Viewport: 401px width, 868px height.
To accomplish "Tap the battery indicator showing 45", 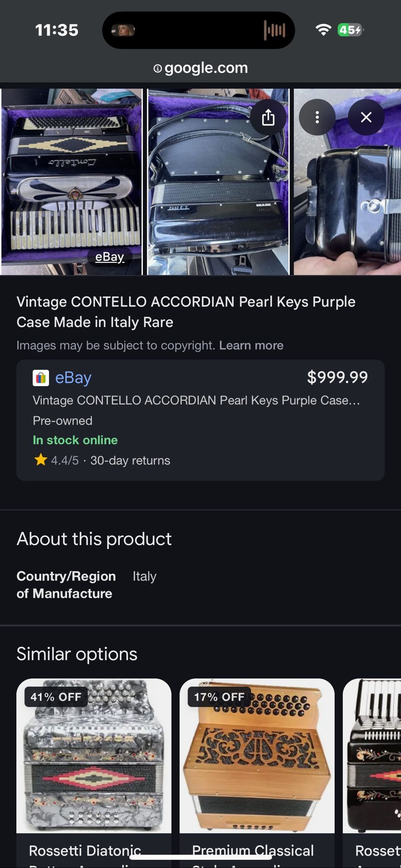I will point(350,30).
